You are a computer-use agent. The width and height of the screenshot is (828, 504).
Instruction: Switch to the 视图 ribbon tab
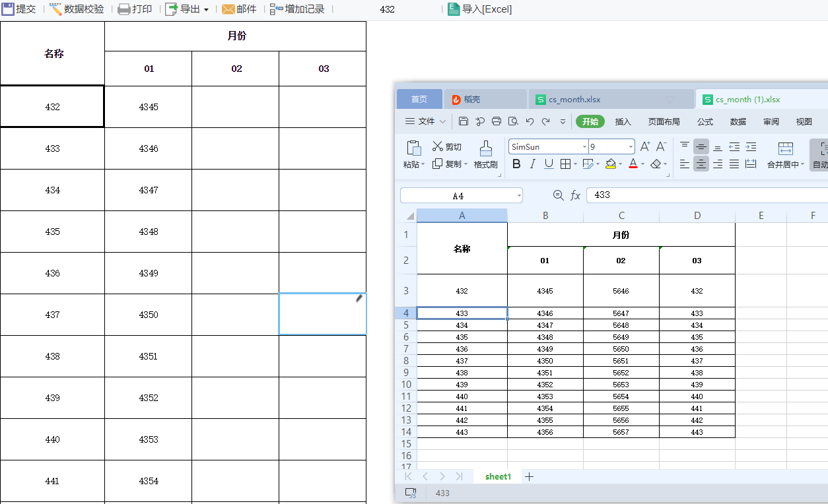point(804,121)
